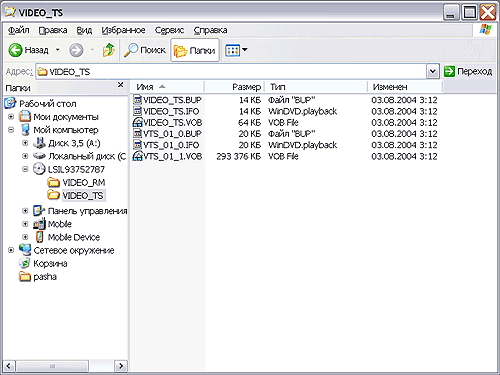Click the LSIL93752787 disc icon
This screenshot has height=375, width=500.
click(x=39, y=169)
